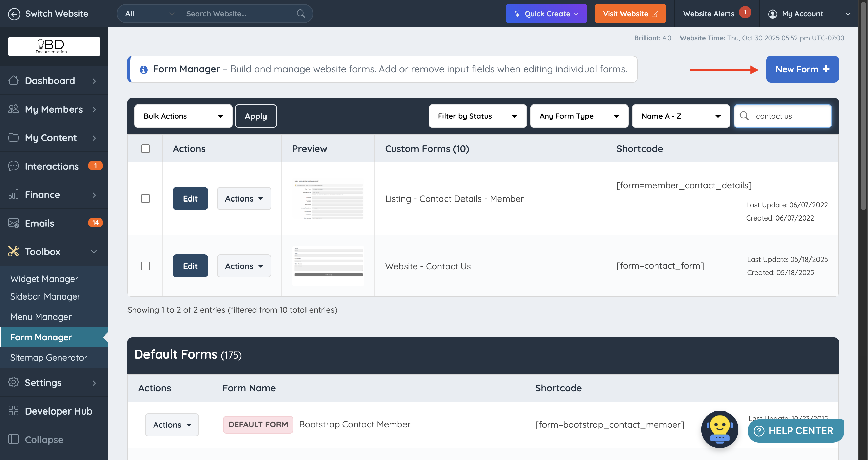
Task: Click the Dashboard home icon in sidebar
Action: [14, 80]
